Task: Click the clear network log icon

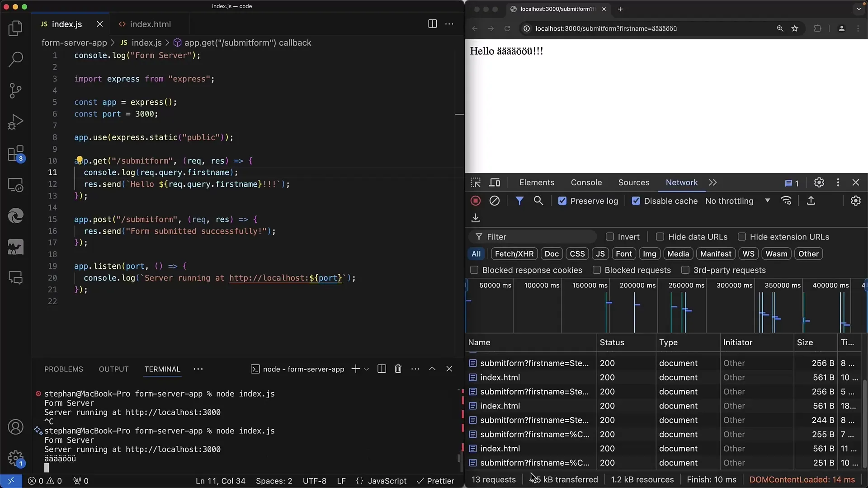Action: coord(494,201)
